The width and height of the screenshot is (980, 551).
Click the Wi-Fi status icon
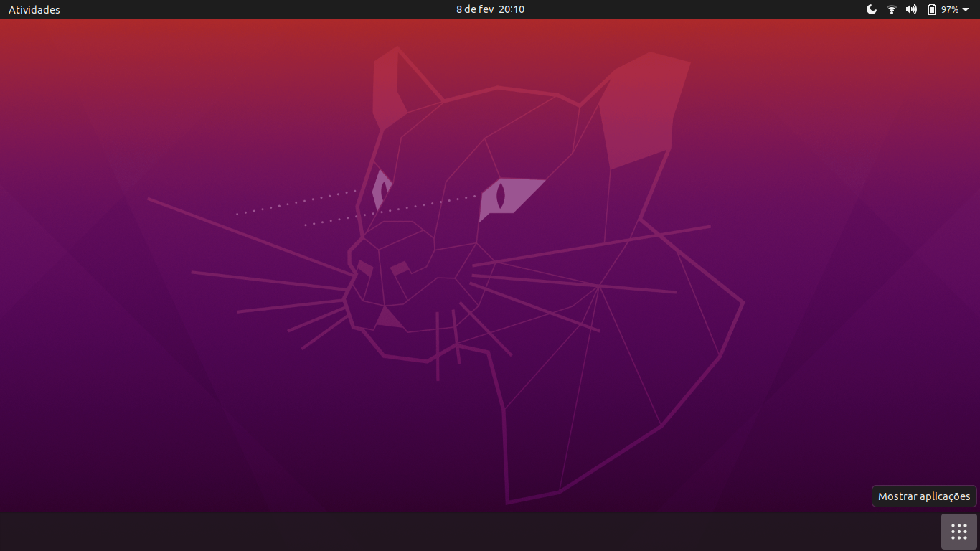tap(892, 9)
